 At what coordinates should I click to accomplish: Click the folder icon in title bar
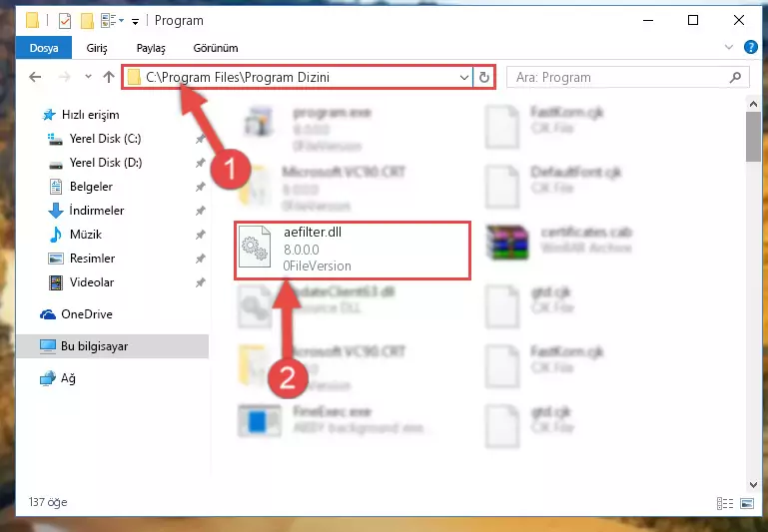[x=32, y=21]
